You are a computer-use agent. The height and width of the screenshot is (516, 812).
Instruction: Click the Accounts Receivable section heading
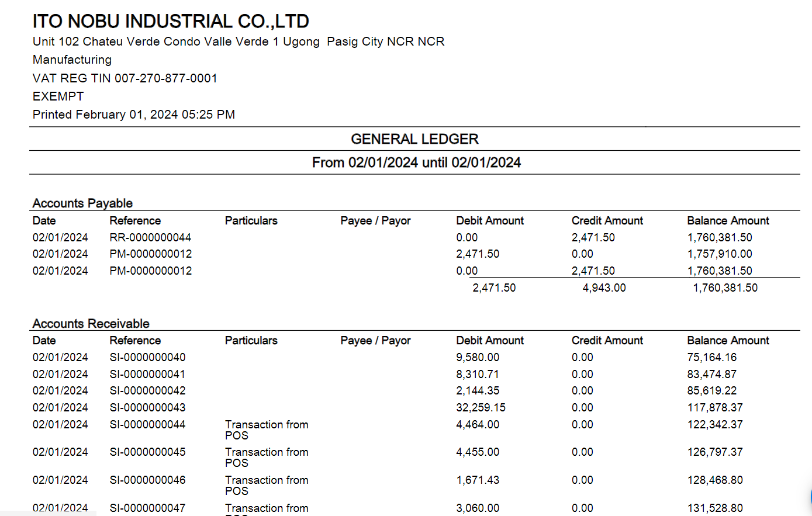click(91, 324)
